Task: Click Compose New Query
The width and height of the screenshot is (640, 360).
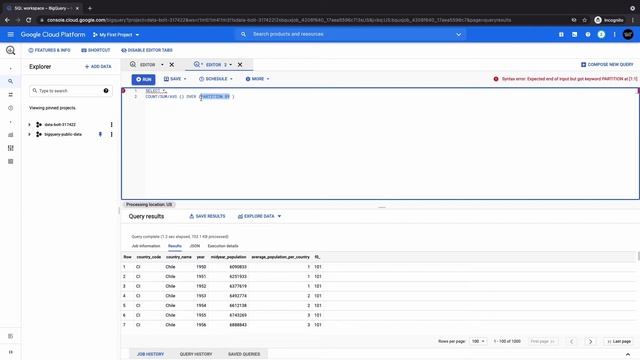Action: tap(607, 64)
